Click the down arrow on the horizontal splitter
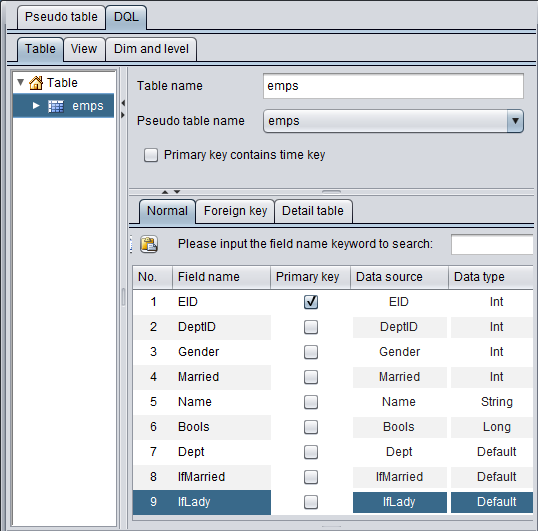The image size is (538, 531). click(x=177, y=192)
